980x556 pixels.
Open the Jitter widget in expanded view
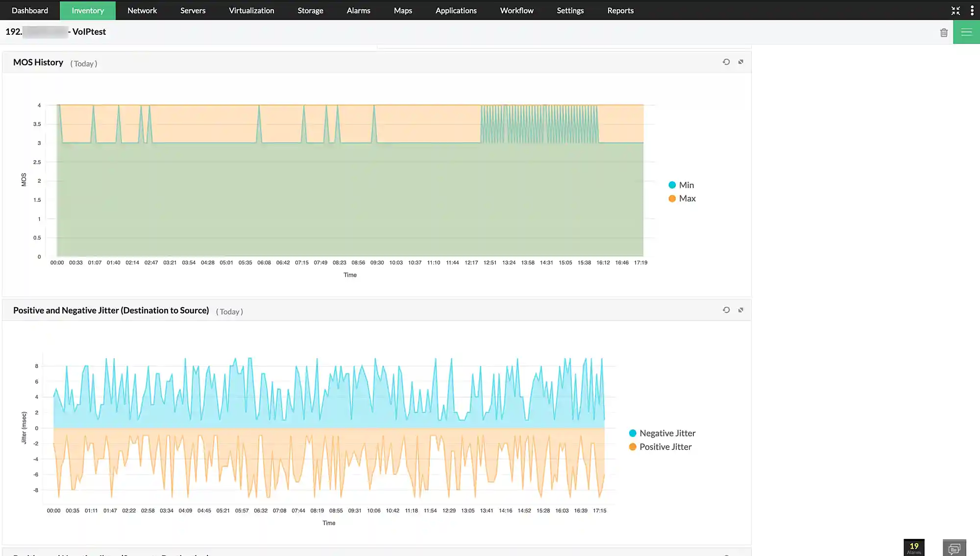741,310
